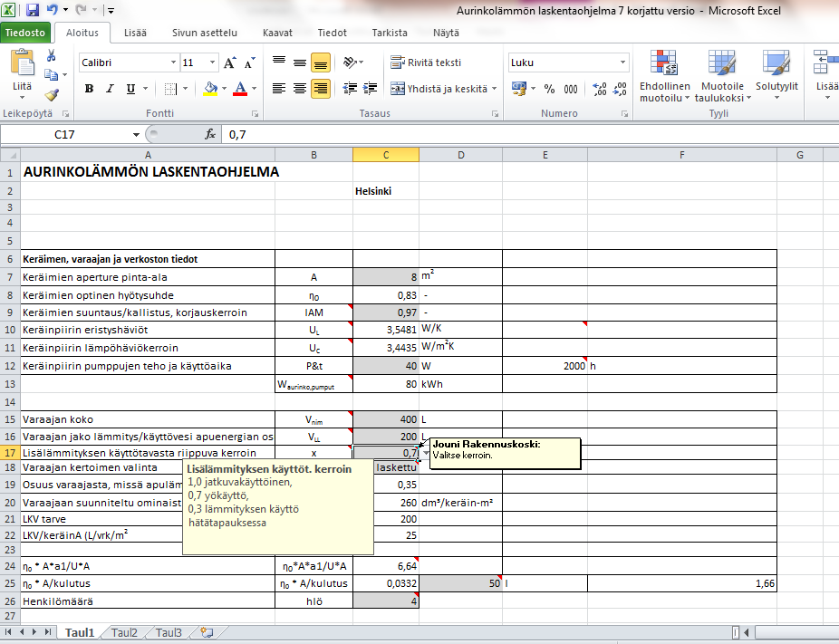The width and height of the screenshot is (839, 644).
Task: Apply the yellow fill color bucket
Action: (x=211, y=89)
